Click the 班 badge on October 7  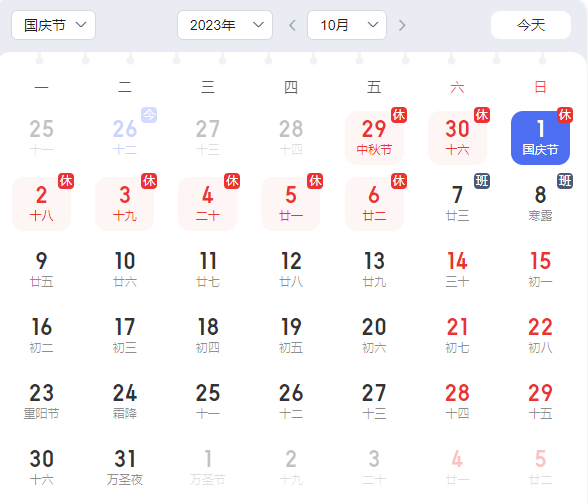(482, 181)
